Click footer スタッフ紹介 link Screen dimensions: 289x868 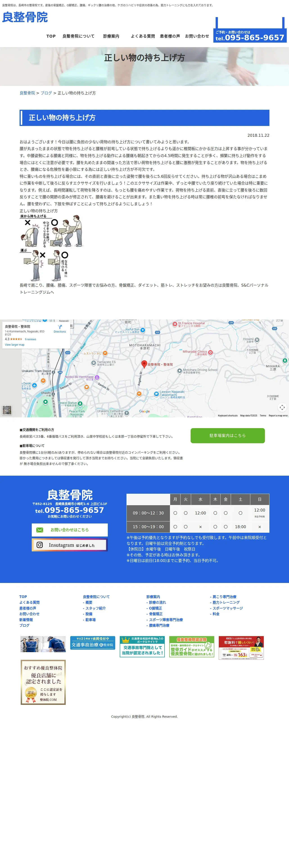tap(94, 608)
